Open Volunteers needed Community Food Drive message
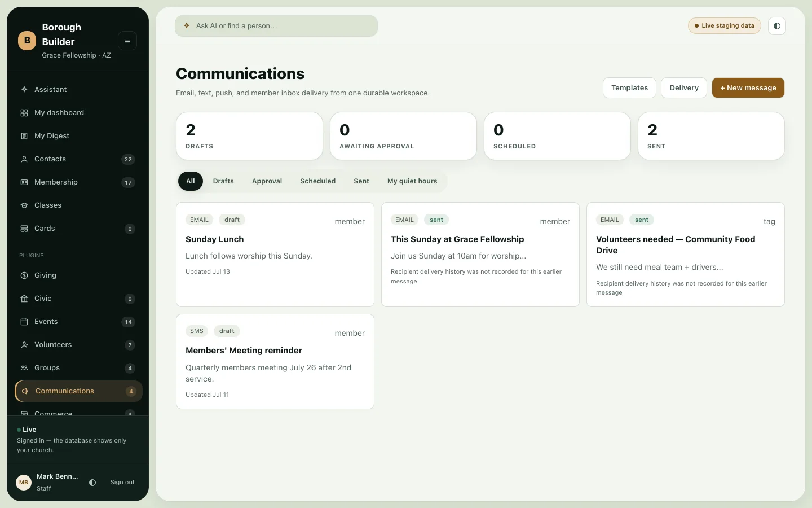Screen dimensions: 812x508 [686, 255]
